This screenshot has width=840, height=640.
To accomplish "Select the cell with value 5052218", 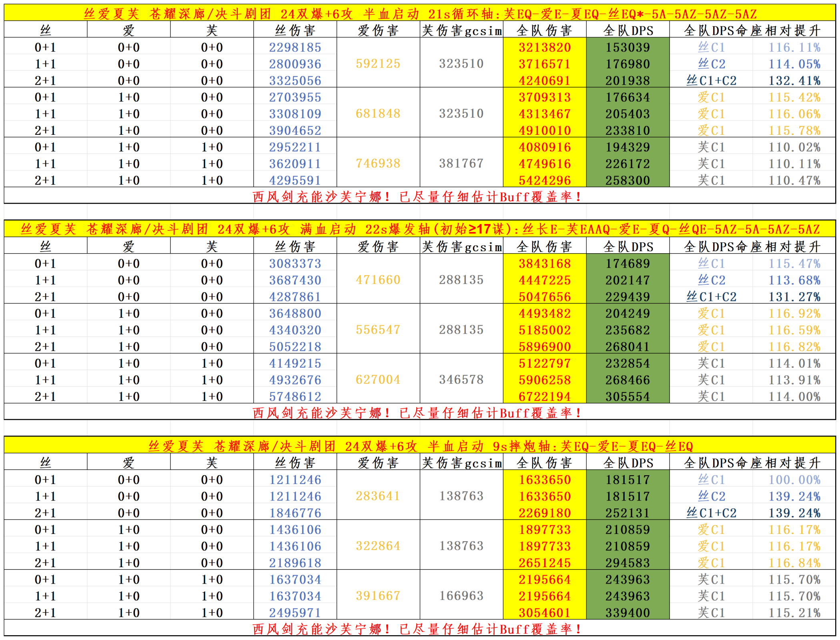I will point(295,346).
